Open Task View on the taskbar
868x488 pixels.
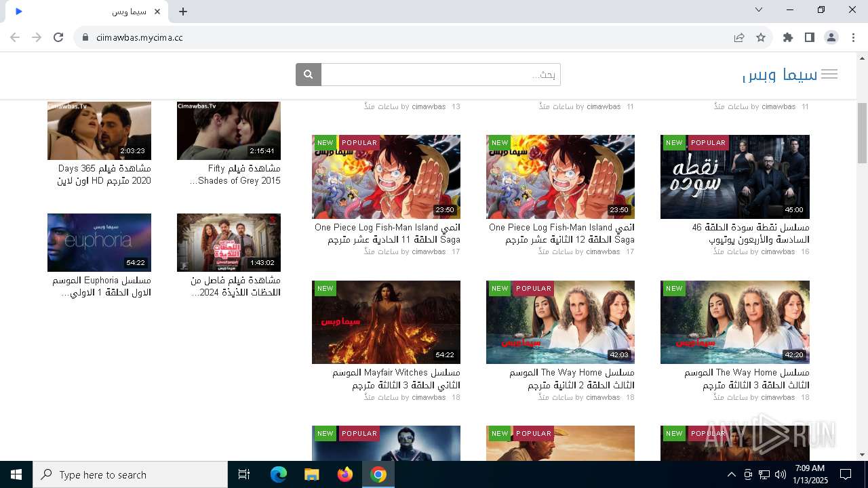pyautogui.click(x=244, y=474)
